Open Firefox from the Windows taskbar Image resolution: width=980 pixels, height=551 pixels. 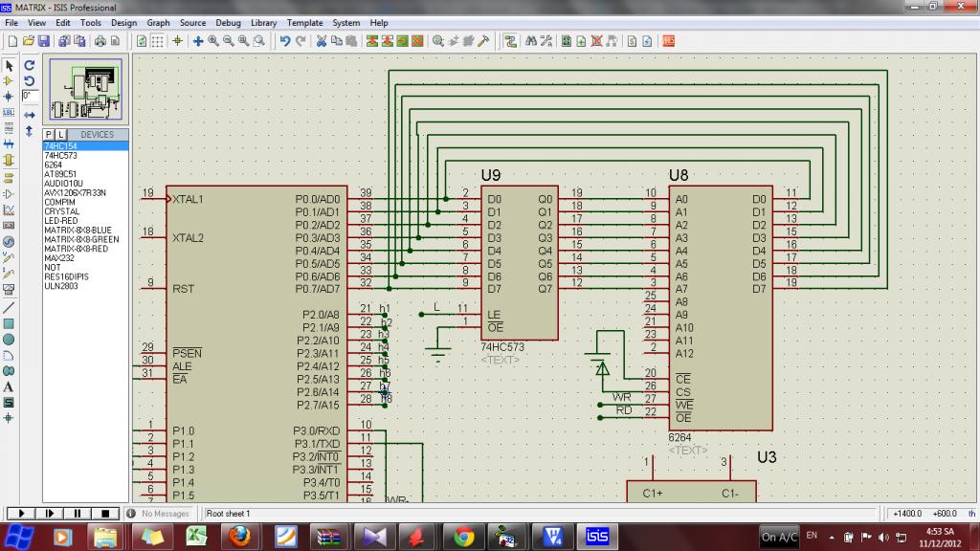coord(239,536)
